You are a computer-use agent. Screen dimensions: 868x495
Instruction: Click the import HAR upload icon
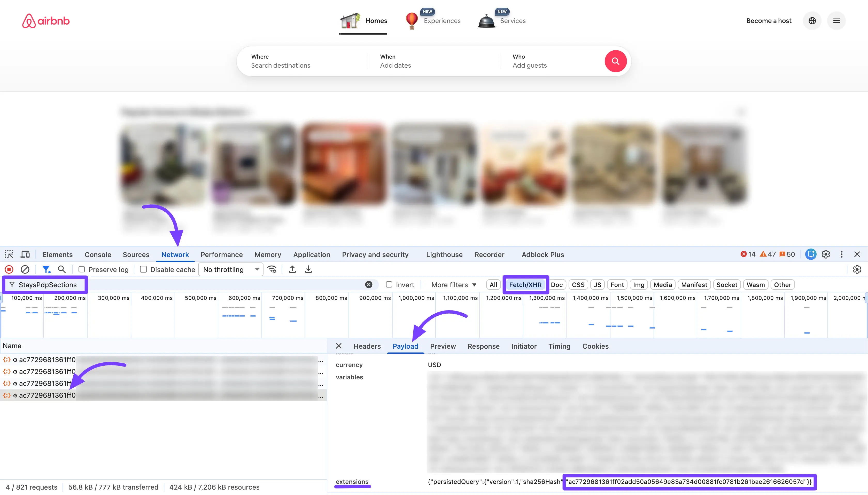[x=292, y=270]
